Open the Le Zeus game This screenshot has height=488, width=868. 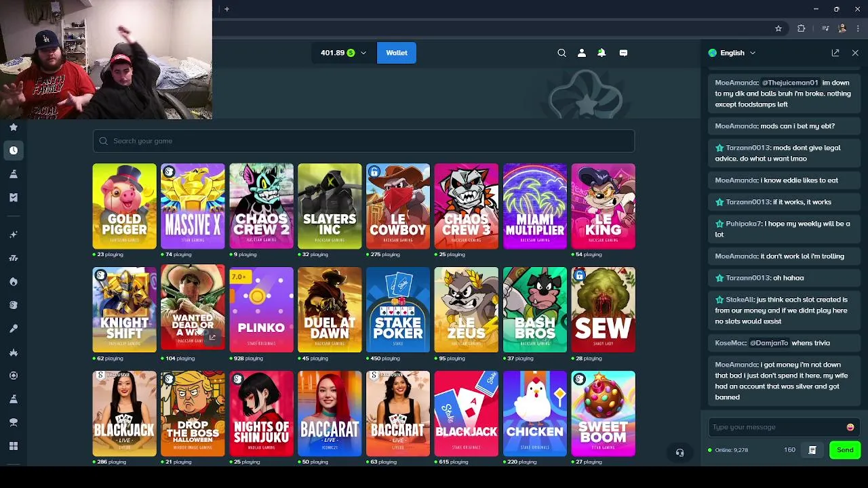pyautogui.click(x=467, y=310)
